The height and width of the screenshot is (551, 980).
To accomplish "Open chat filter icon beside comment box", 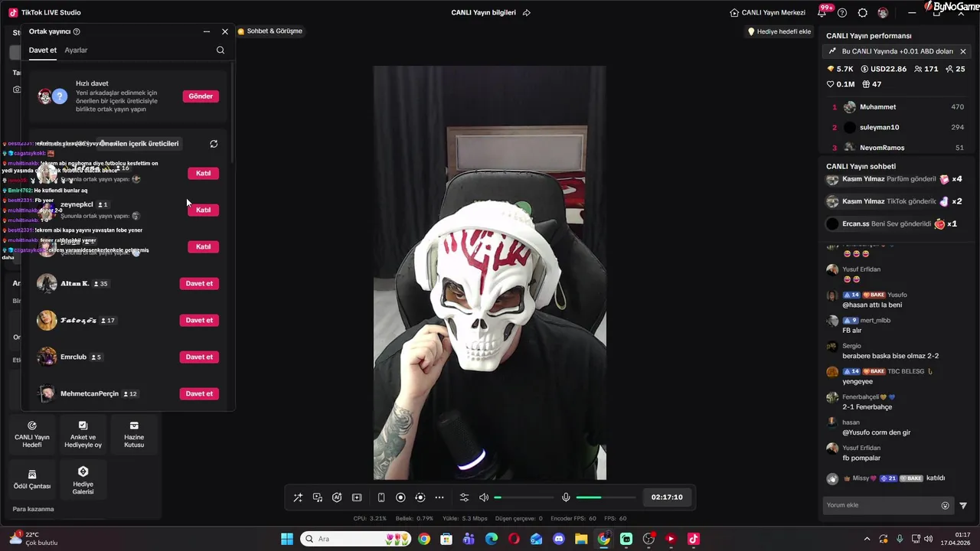I will click(x=963, y=506).
